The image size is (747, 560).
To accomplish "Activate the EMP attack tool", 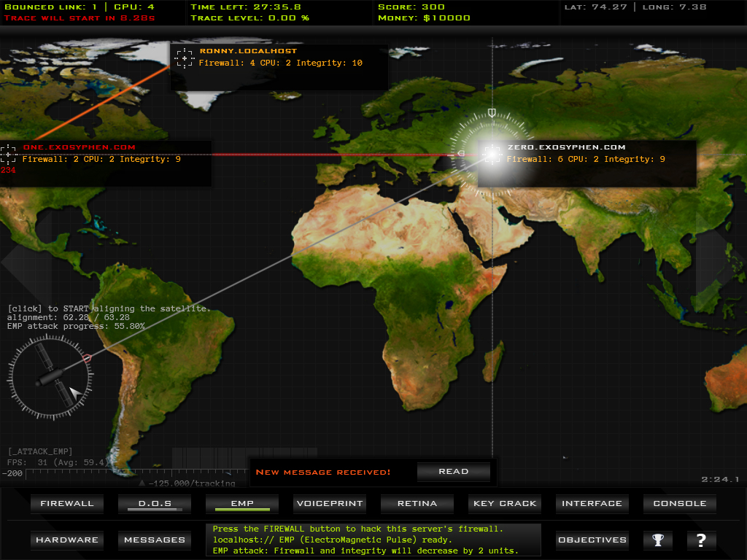I will coord(242,504).
